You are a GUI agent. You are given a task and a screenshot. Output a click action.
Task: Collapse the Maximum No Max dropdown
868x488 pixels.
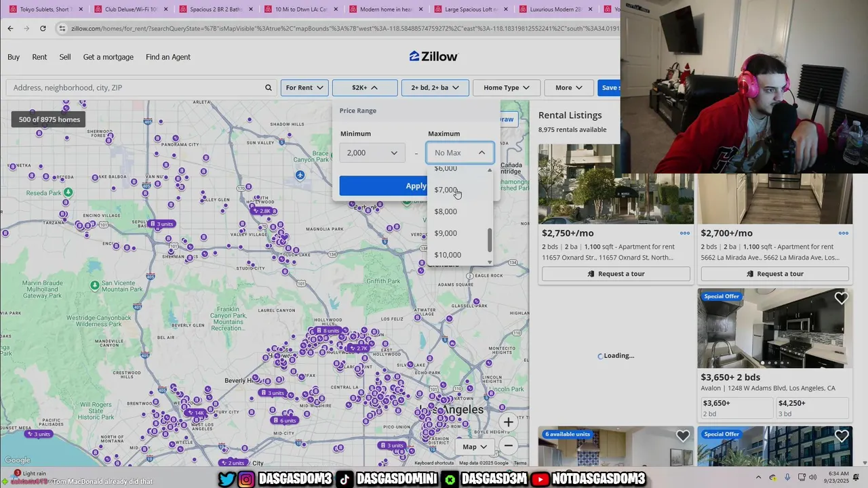coord(460,152)
